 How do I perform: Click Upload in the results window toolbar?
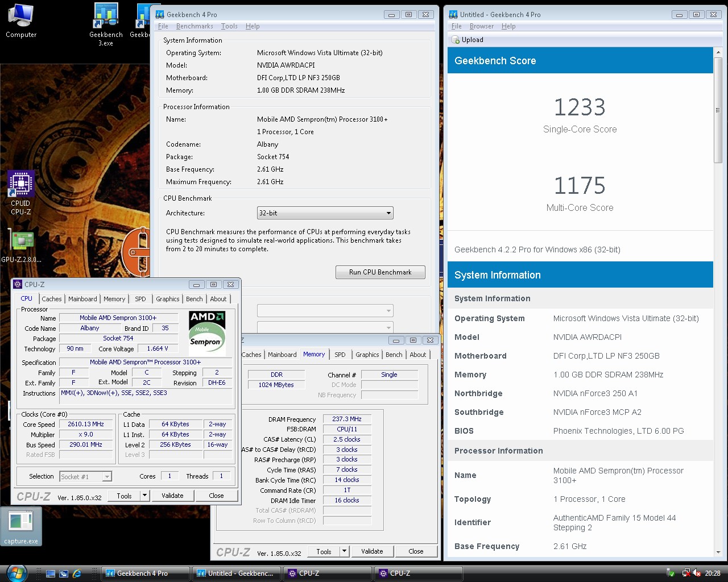[x=468, y=40]
